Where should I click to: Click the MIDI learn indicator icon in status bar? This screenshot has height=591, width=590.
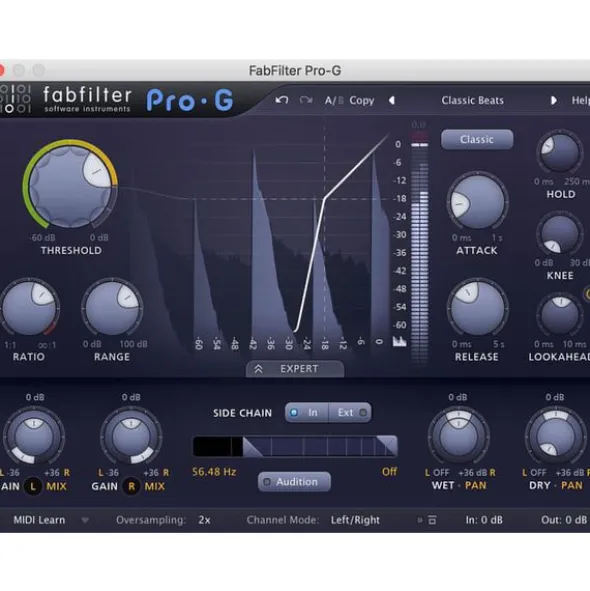(x=420, y=520)
